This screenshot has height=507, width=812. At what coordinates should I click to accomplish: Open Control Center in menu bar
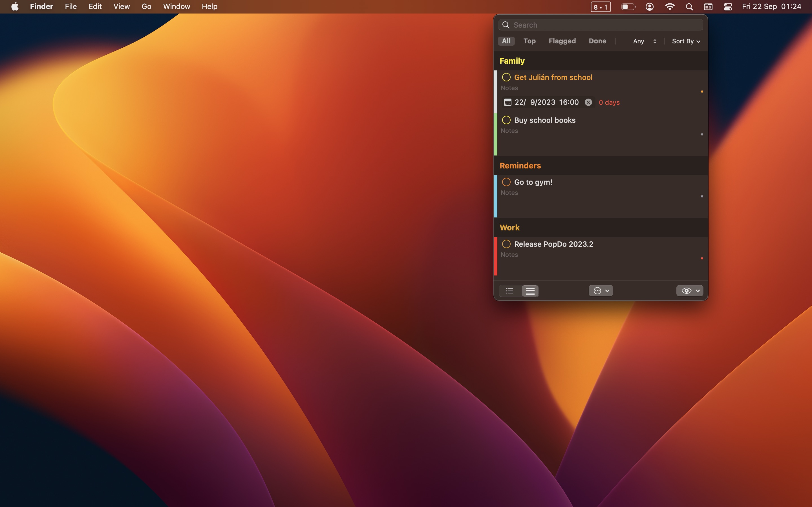pyautogui.click(x=727, y=7)
